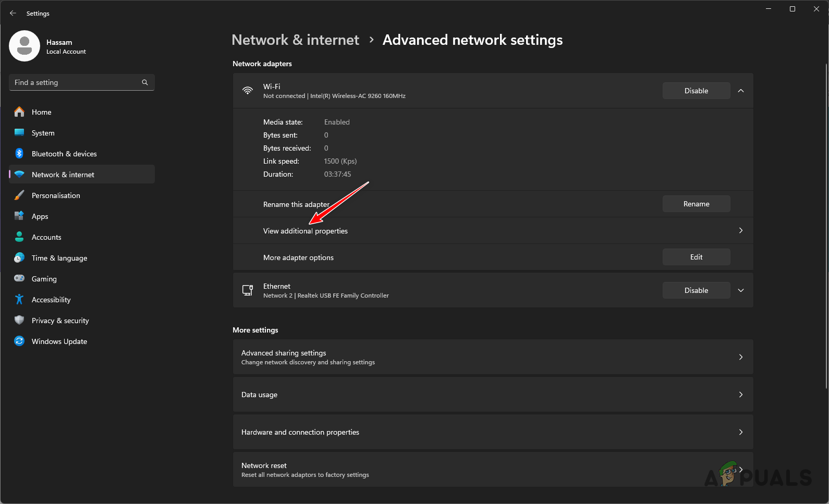
Task: Click the Accessibility figure icon
Action: tap(19, 300)
